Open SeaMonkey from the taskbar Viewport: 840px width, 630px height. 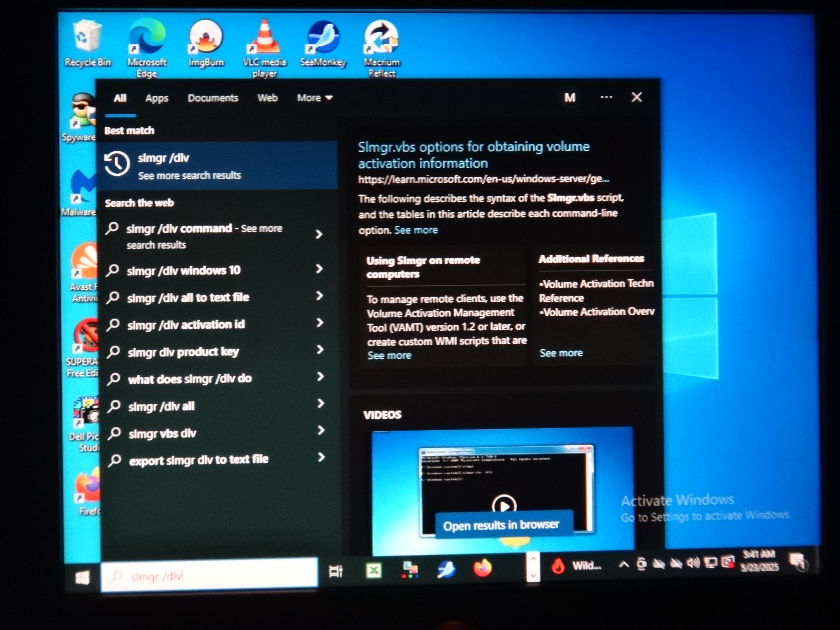coord(446,570)
